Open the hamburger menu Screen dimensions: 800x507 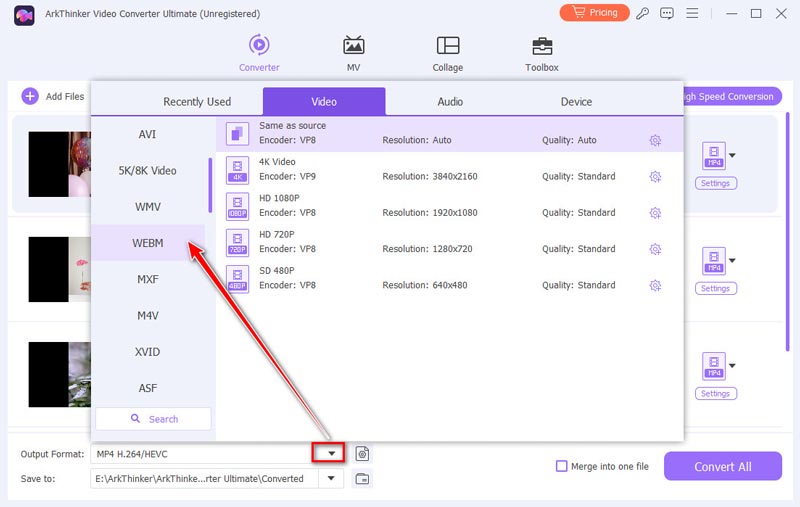692,13
